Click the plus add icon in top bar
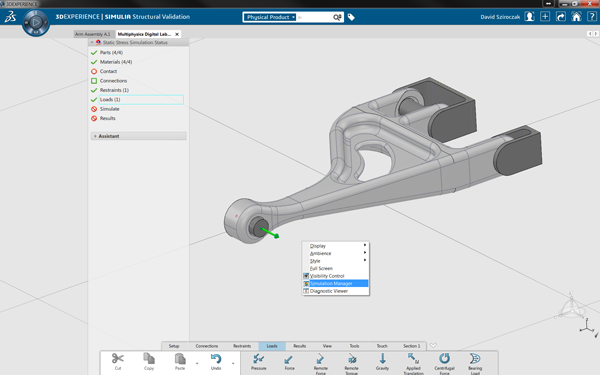The width and height of the screenshot is (600, 375). click(x=545, y=17)
